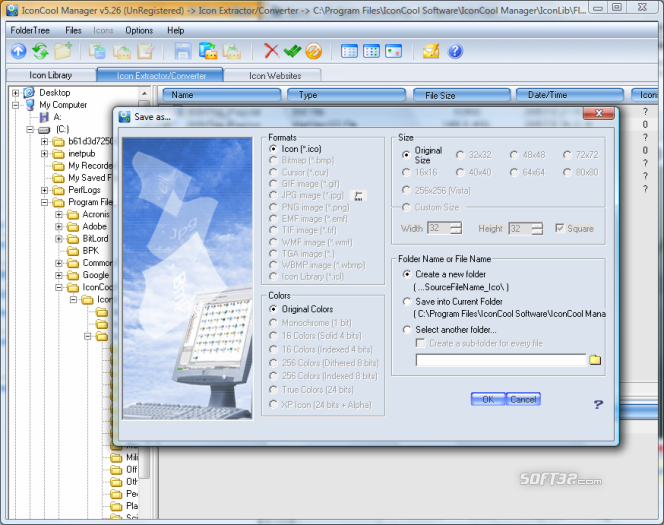Image resolution: width=664 pixels, height=525 pixels.
Task: Click the move files toolbar icon
Action: [x=122, y=51]
